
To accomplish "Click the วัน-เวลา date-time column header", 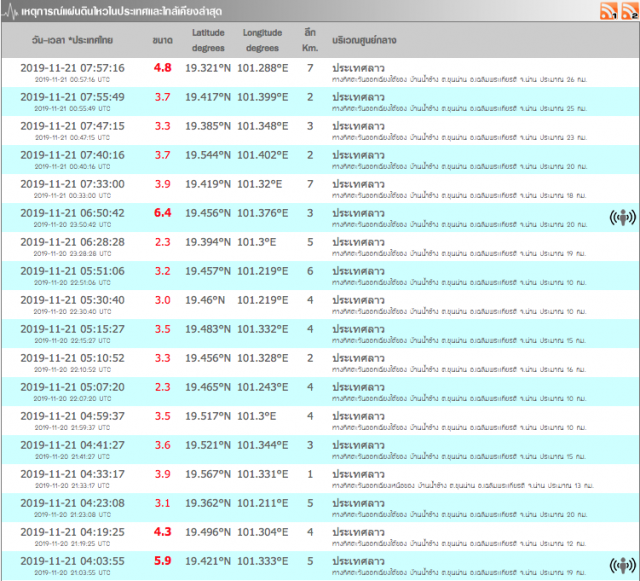I will pos(72,40).
